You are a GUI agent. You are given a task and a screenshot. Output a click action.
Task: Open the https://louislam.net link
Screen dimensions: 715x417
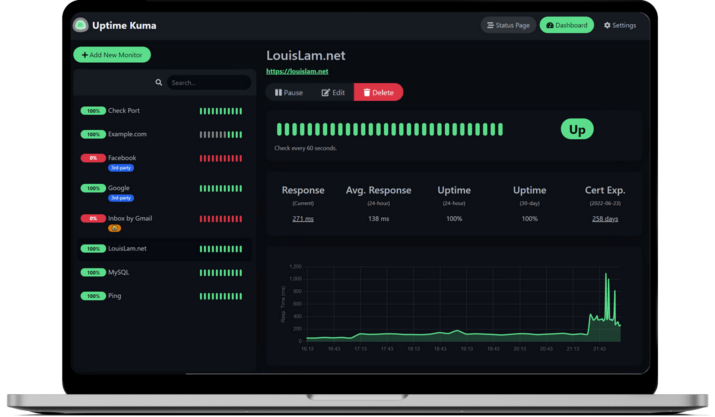click(x=297, y=72)
